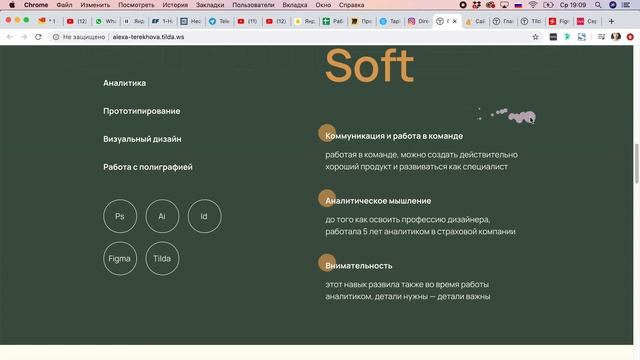Open the Chrome profile avatar

tap(616, 37)
